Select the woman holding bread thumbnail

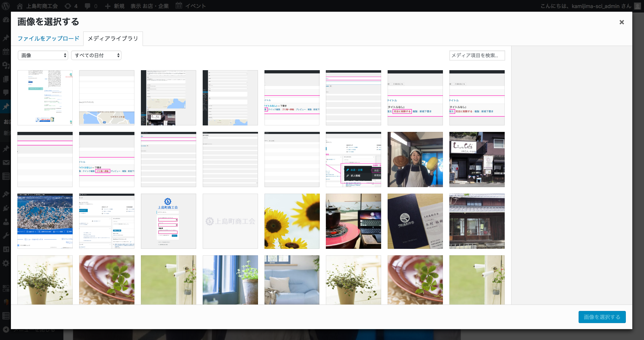click(415, 159)
